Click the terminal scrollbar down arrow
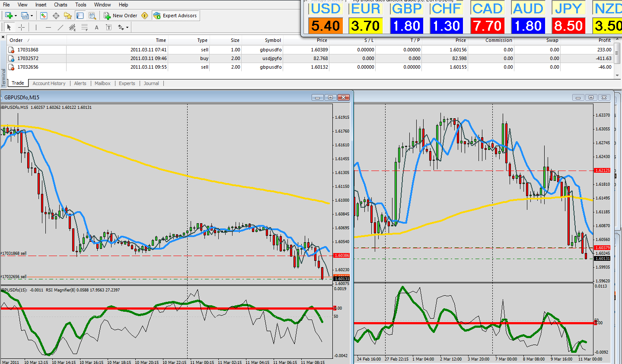The height and width of the screenshot is (364, 622). click(x=618, y=76)
